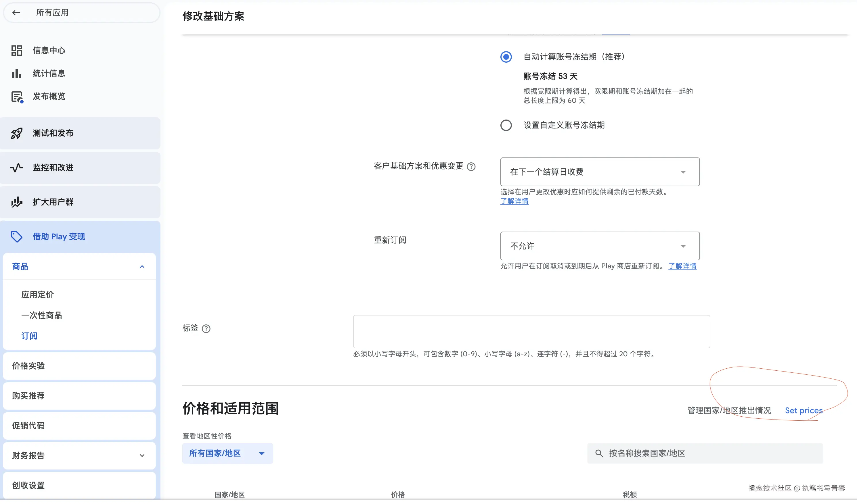
Task: Switch to 订阅 under 商品
Action: tap(29, 336)
